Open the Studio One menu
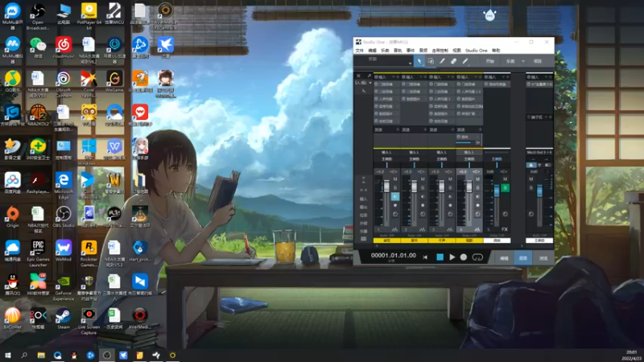 tap(476, 51)
